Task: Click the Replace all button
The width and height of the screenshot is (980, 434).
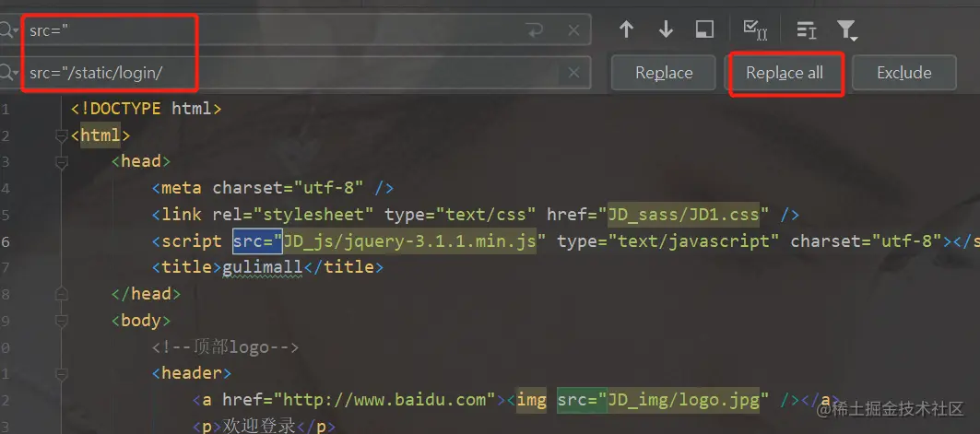Action: tap(785, 73)
